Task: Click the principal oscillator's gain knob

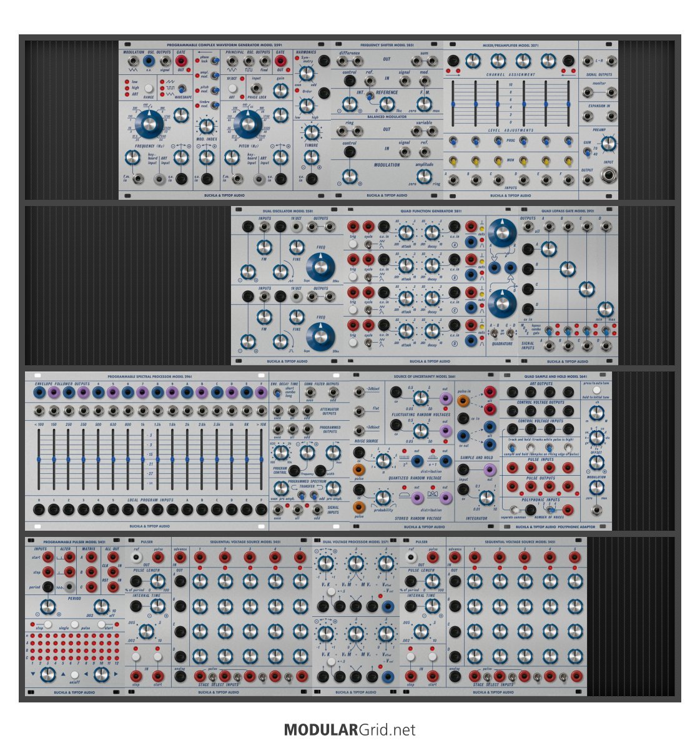Action: [x=280, y=91]
